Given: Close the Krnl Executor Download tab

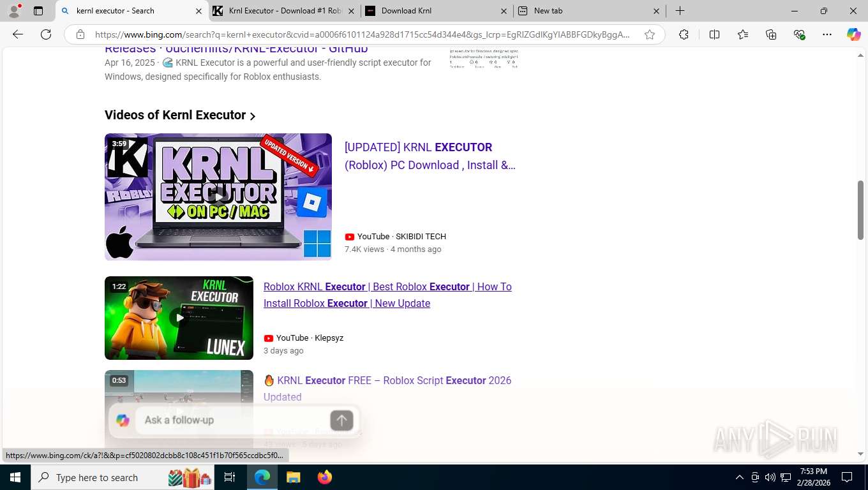Looking at the screenshot, I should 350,11.
